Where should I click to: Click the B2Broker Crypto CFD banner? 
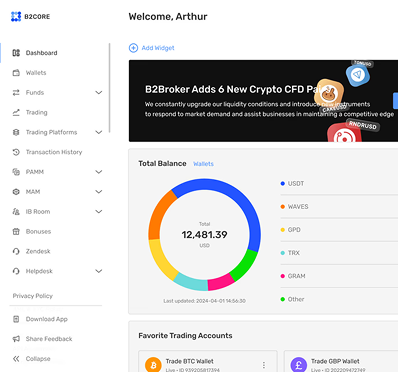click(263, 101)
